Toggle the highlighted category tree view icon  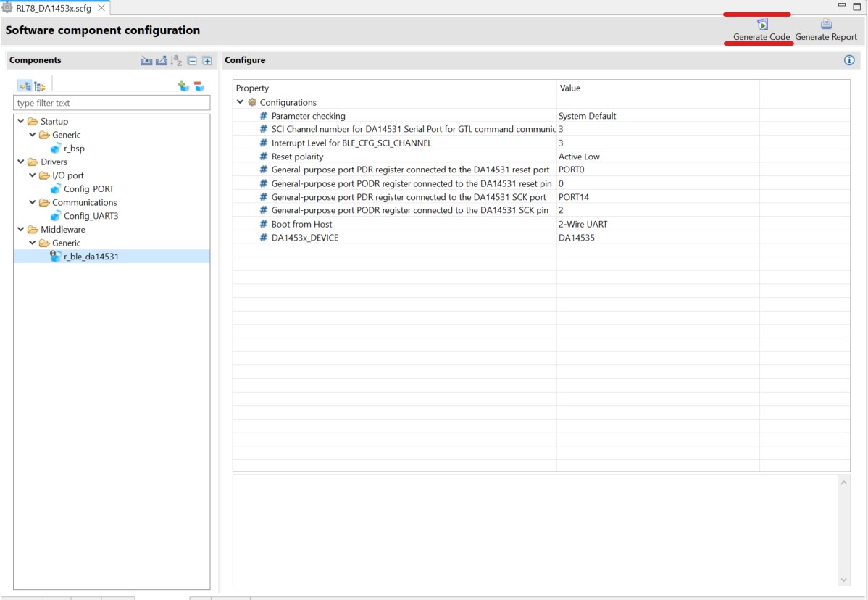[25, 86]
